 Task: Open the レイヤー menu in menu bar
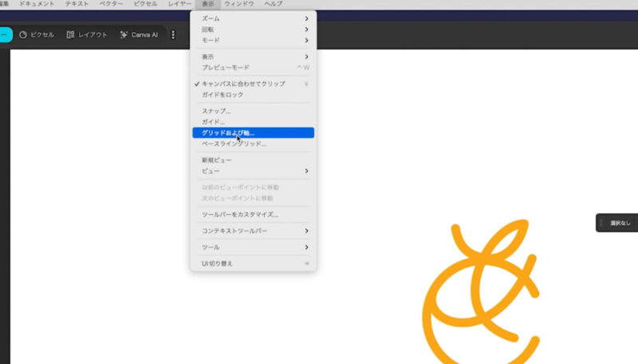tap(179, 4)
